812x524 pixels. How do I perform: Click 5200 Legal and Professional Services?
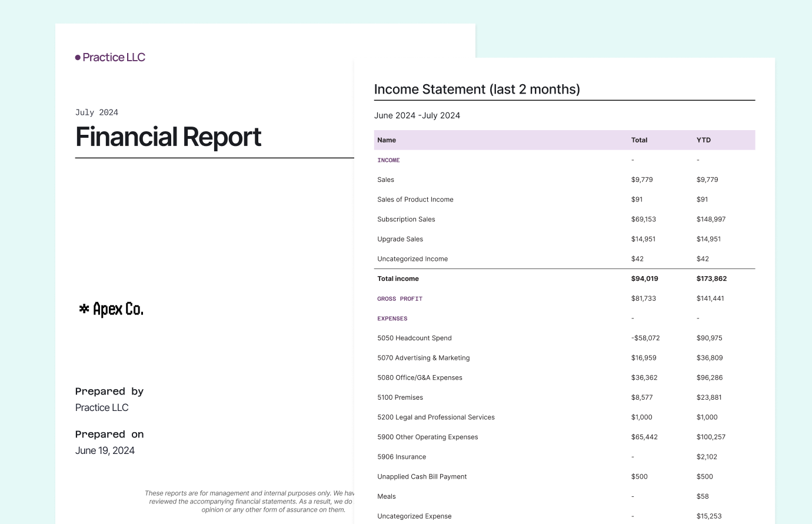435,417
